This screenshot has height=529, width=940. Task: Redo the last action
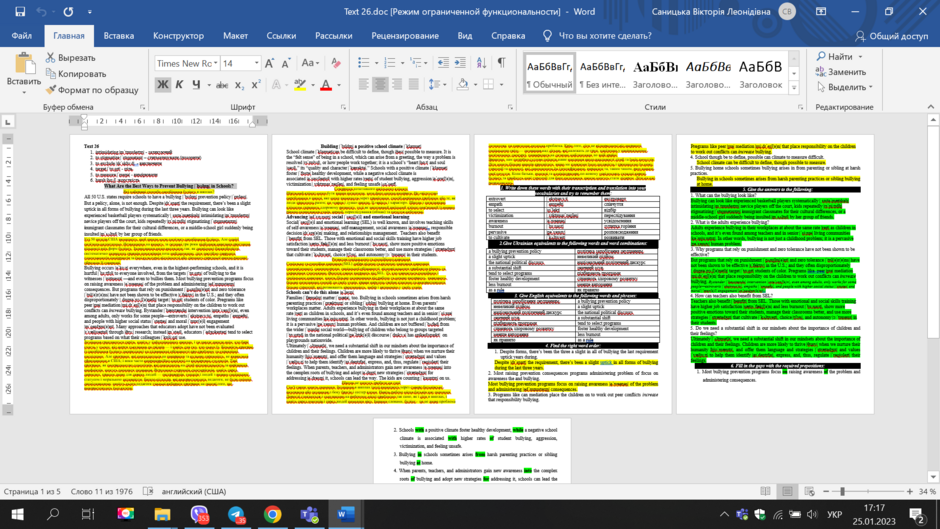68,11
